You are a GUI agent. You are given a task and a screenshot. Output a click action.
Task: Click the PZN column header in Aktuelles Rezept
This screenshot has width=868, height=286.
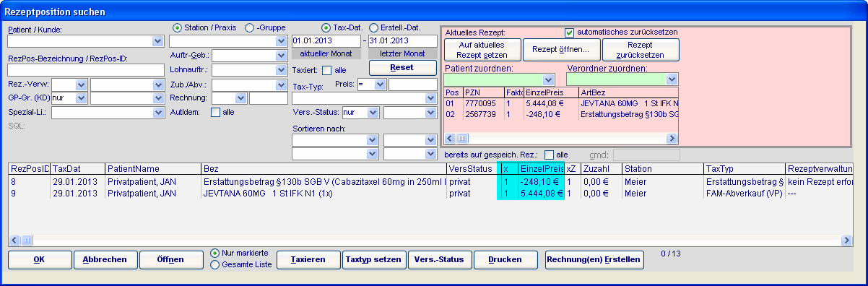[483, 92]
